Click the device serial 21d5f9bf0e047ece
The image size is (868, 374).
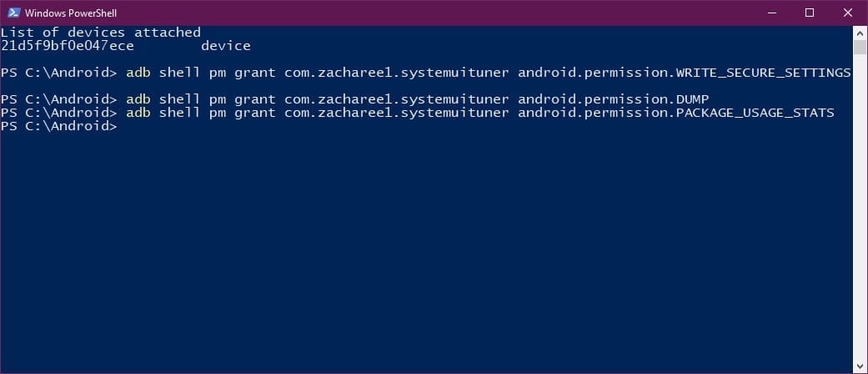tap(68, 46)
